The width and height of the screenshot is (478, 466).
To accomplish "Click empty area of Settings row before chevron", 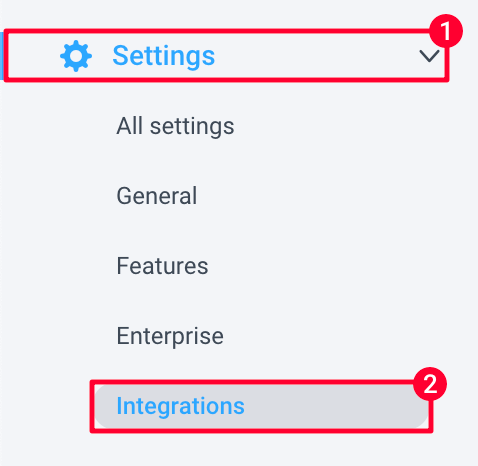I will [x=317, y=56].
